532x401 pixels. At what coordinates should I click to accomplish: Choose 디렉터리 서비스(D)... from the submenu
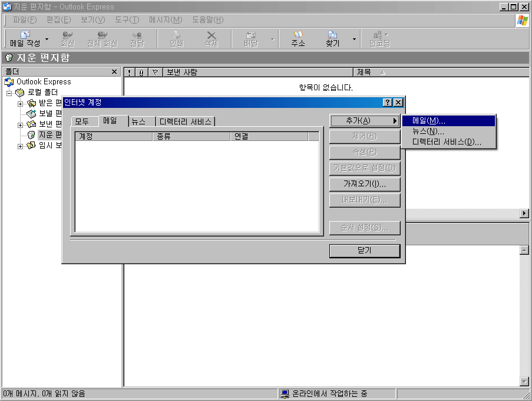(448, 142)
